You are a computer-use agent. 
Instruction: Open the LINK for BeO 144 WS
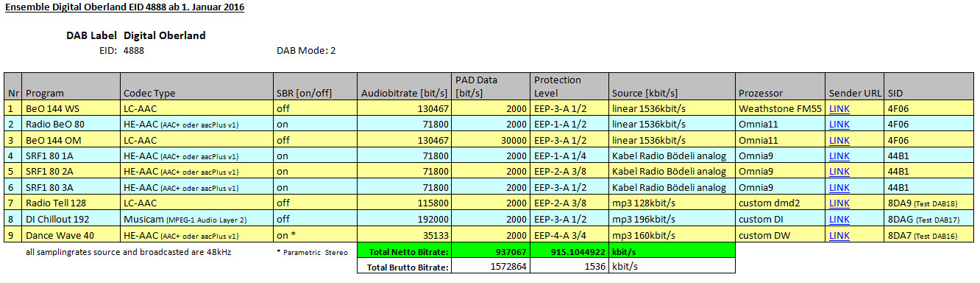839,108
